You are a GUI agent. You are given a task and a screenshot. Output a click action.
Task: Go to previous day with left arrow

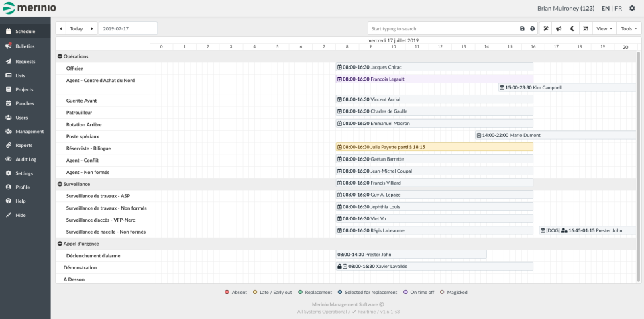click(x=61, y=29)
